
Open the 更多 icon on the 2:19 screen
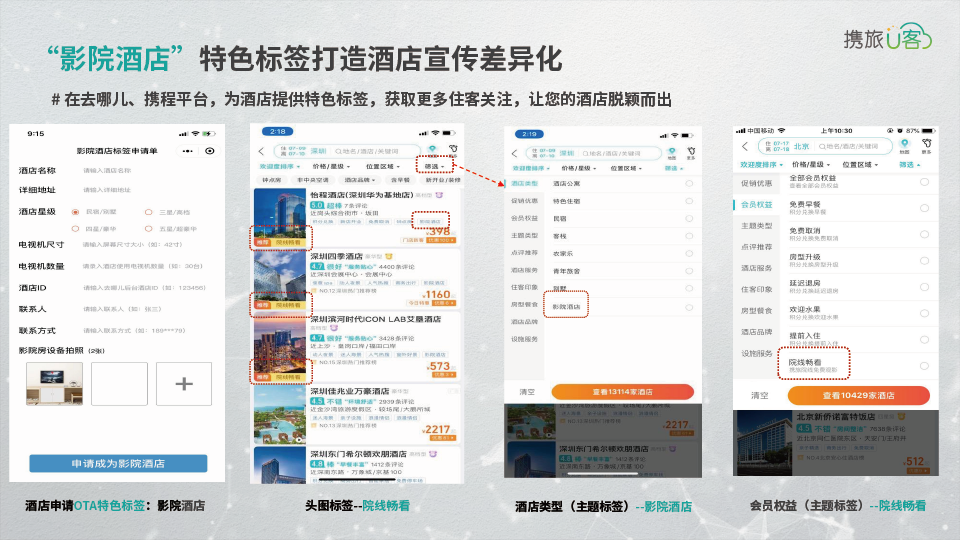tap(691, 153)
